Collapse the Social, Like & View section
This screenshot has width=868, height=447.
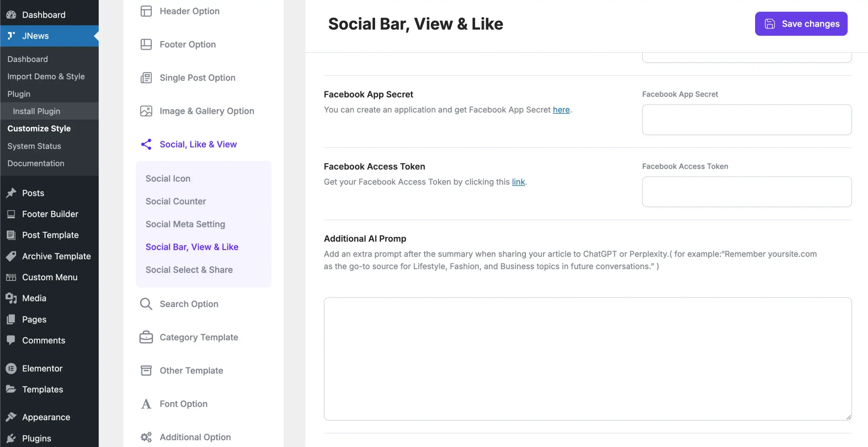tap(198, 144)
